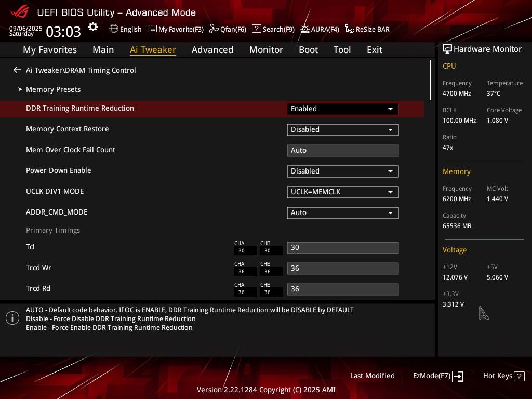Open DDR Training Runtime Reduction dropdown
The image size is (532, 399).
[343, 109]
